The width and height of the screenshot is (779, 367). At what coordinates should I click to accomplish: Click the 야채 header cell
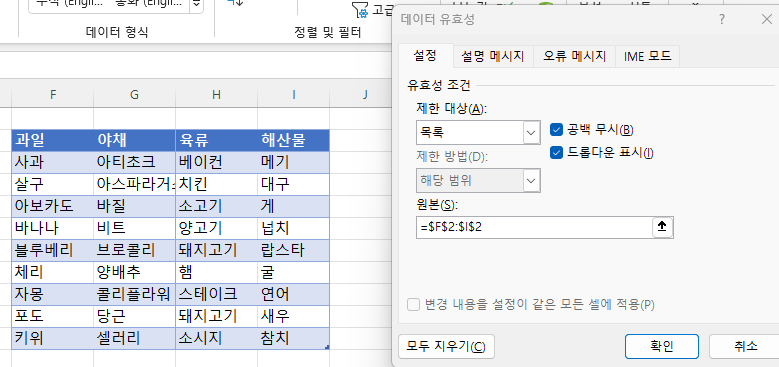click(135, 141)
